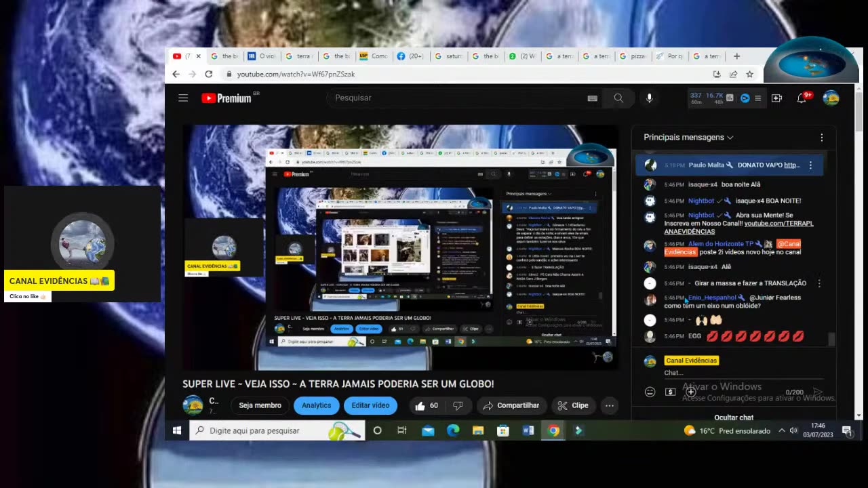The width and height of the screenshot is (868, 488).
Task: Switch to the 'pizza' Google tab
Action: point(633,56)
